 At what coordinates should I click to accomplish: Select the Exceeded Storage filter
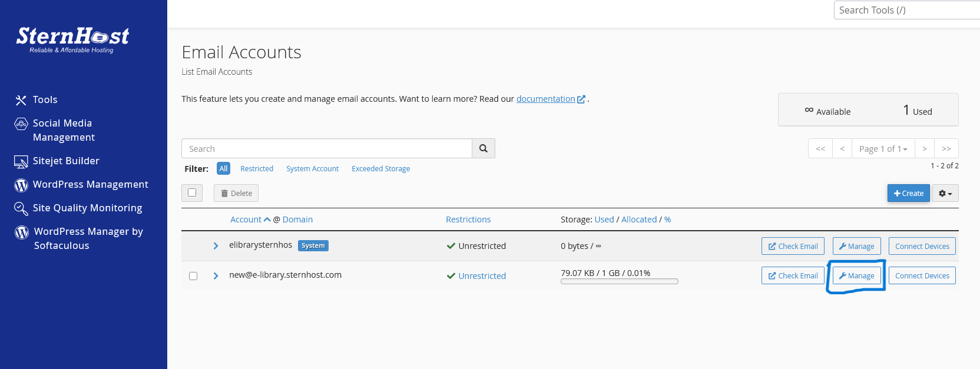380,169
